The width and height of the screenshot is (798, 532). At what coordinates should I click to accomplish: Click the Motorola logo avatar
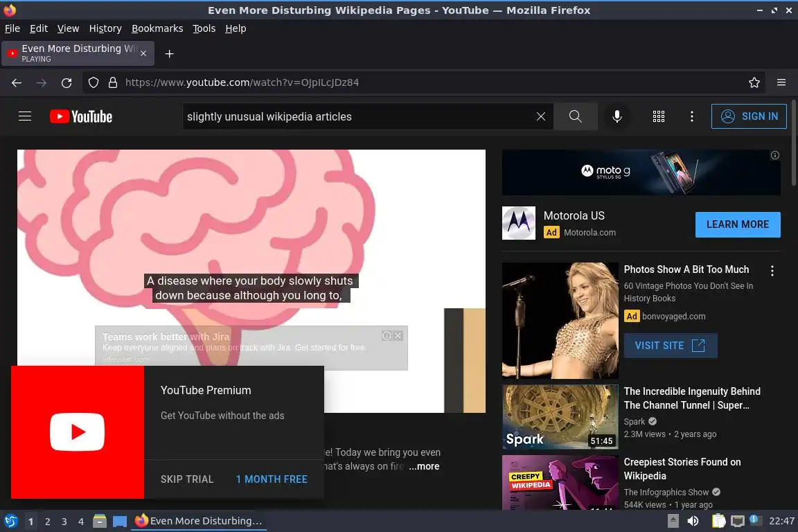click(x=519, y=223)
